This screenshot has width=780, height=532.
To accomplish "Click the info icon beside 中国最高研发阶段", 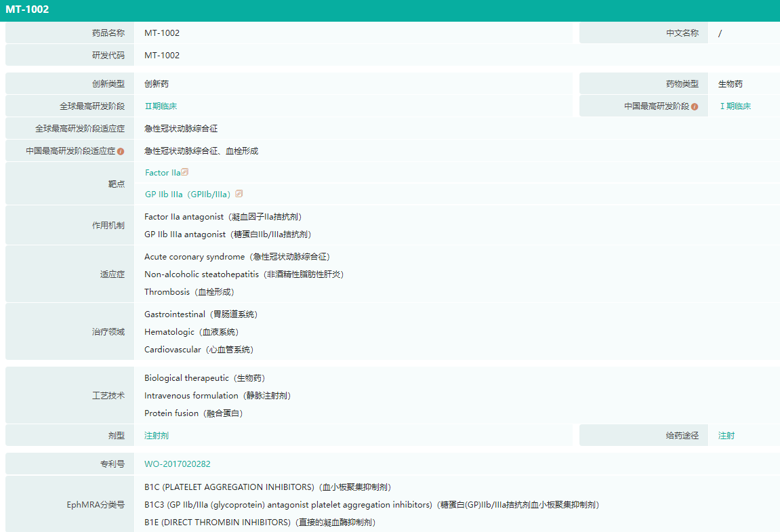I will [x=695, y=106].
